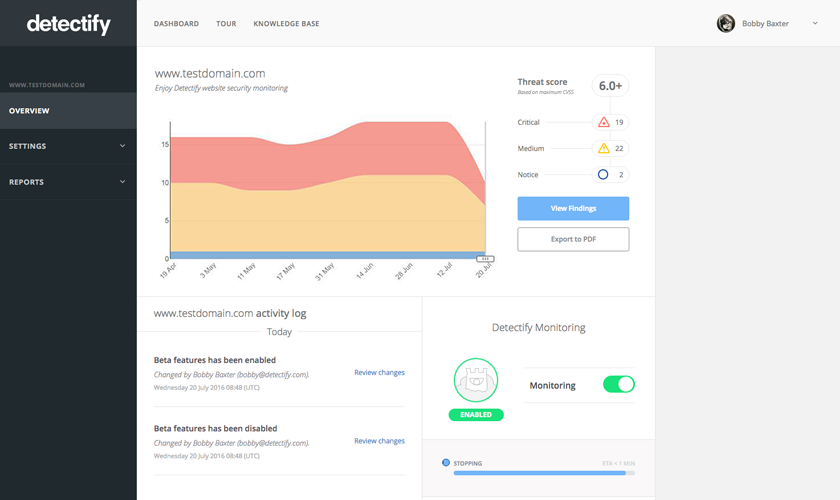Open the Dashboard nav item
This screenshot has width=840, height=500.
click(x=176, y=24)
